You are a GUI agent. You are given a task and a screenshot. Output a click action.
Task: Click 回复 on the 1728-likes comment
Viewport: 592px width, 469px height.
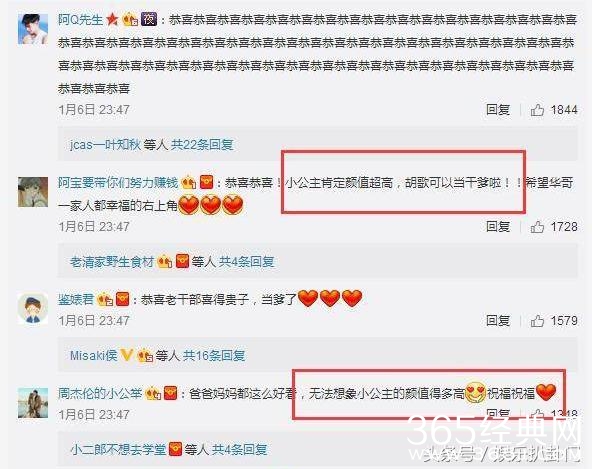(498, 227)
